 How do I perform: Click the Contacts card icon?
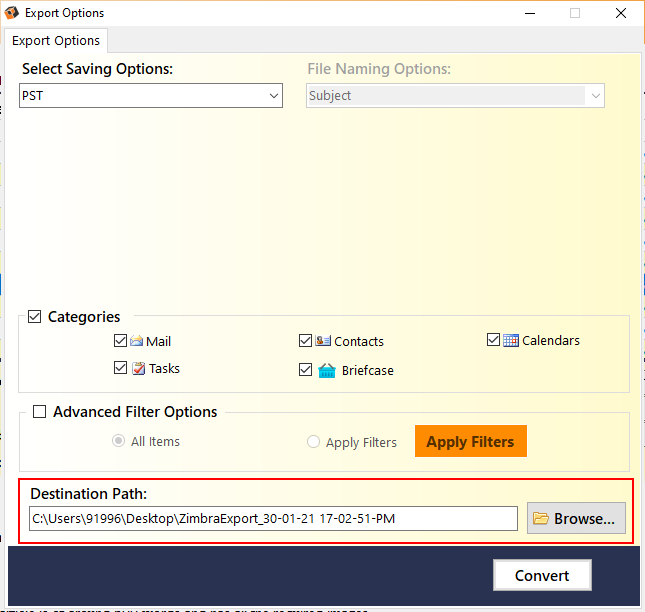[x=323, y=341]
